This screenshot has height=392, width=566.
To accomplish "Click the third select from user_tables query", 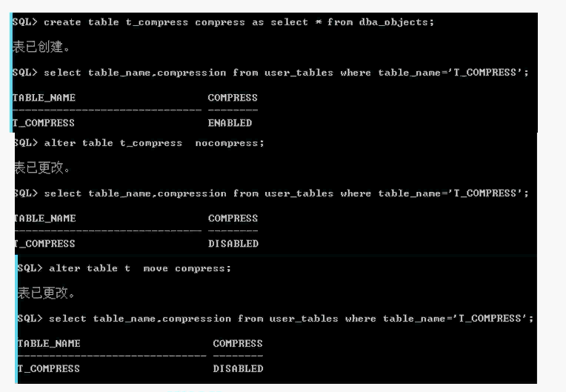I will (276, 319).
